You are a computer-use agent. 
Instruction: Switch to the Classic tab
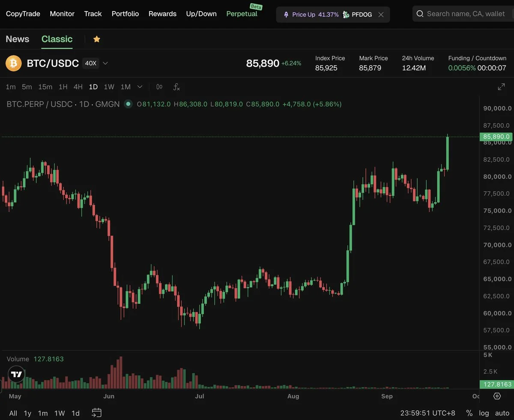pyautogui.click(x=57, y=39)
